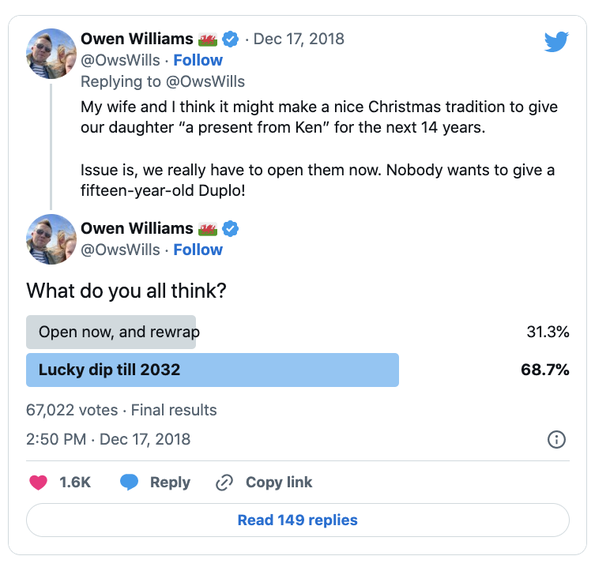Click the Twitter bird logo
The height and width of the screenshot is (571, 610).
pyautogui.click(x=556, y=42)
